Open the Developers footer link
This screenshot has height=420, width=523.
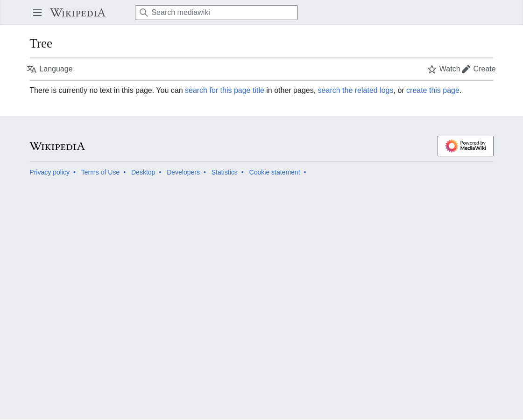click(183, 172)
